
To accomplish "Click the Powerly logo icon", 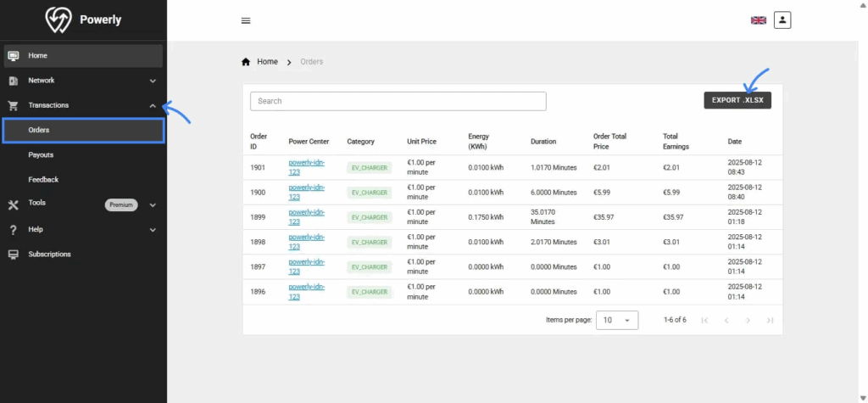I will tap(57, 20).
